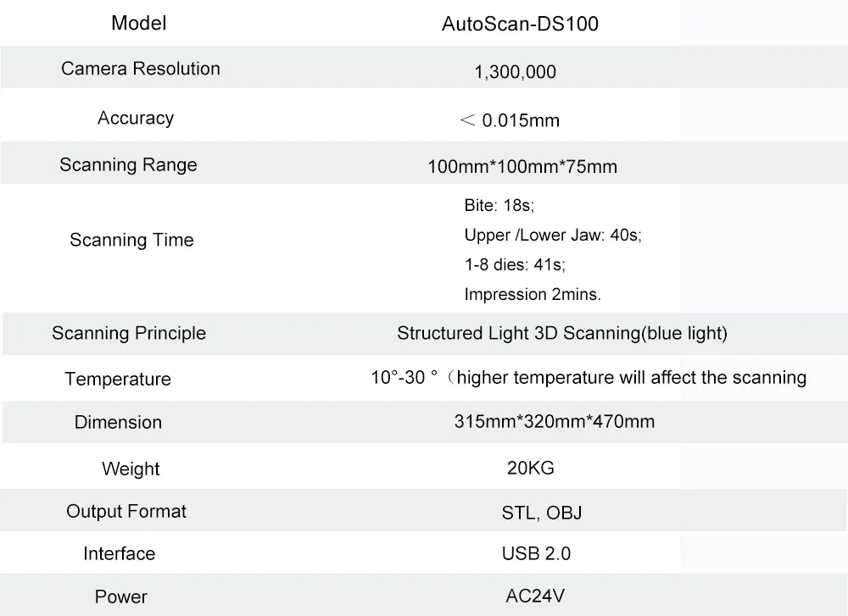Click the Upper /Lower Jaw: 40s text
The image size is (848, 616).
(x=553, y=236)
